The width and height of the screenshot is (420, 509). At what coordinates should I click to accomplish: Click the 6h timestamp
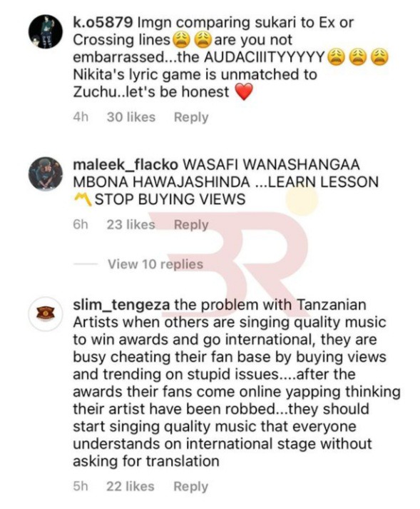pyautogui.click(x=81, y=225)
